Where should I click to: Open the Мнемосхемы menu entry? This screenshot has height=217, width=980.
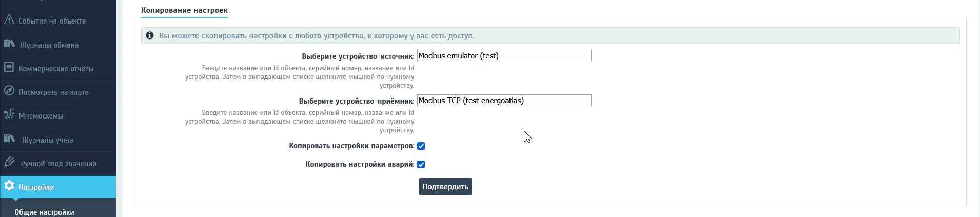tap(41, 116)
